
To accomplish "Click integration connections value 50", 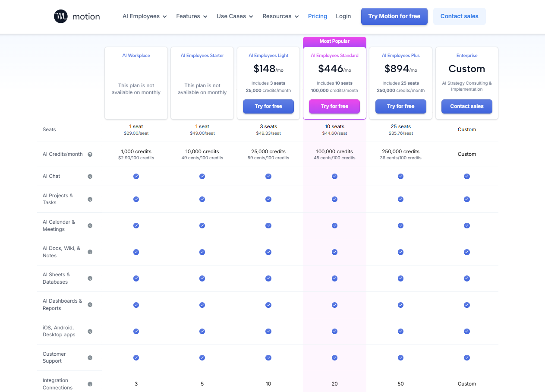I will pos(400,384).
